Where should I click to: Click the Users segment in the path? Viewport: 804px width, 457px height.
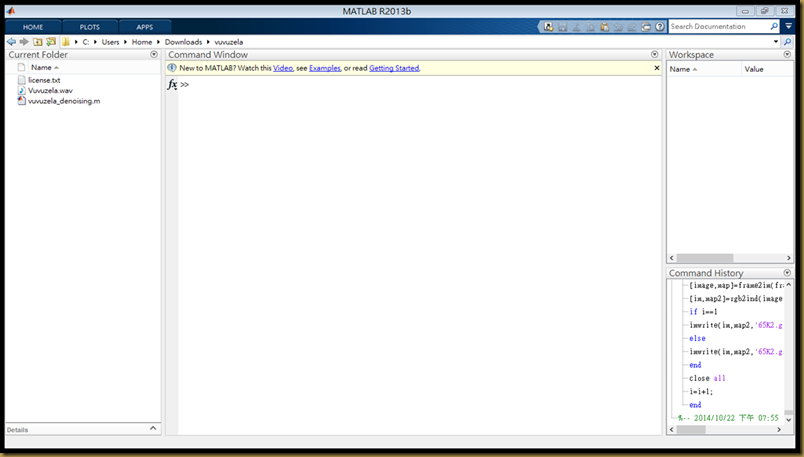110,42
